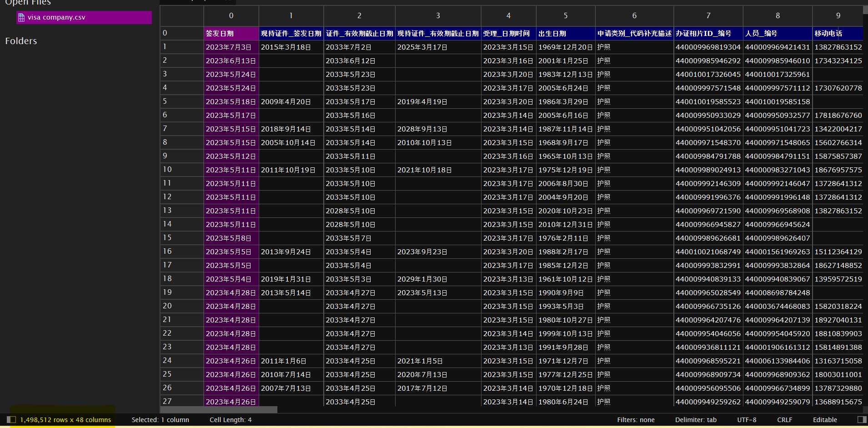This screenshot has height=428, width=868.
Task: Toggle the Editable mode in status bar
Action: click(x=825, y=420)
